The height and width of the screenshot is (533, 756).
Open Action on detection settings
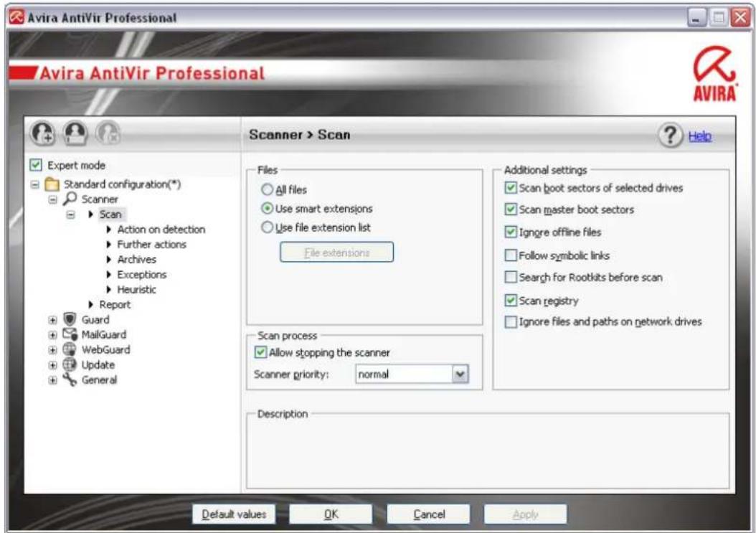161,229
